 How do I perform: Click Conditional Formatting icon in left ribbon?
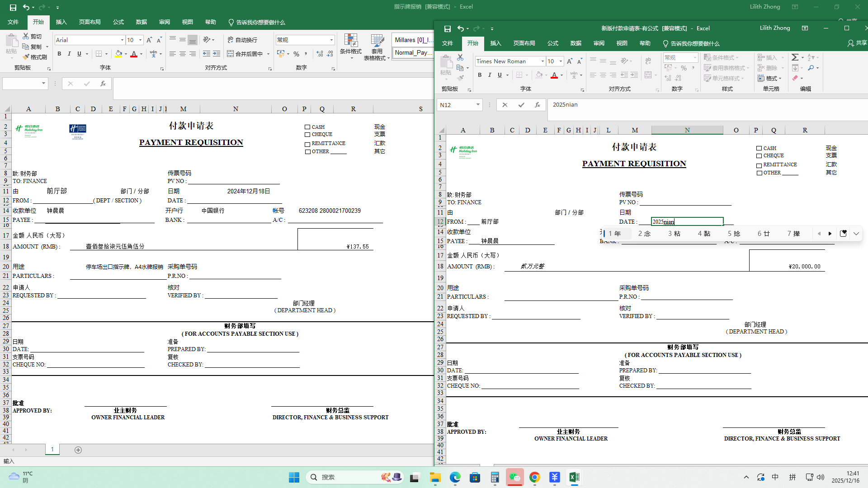[x=350, y=42]
